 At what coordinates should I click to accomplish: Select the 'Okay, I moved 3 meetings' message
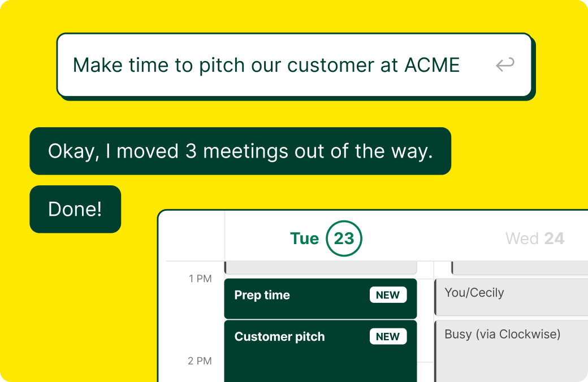(240, 151)
